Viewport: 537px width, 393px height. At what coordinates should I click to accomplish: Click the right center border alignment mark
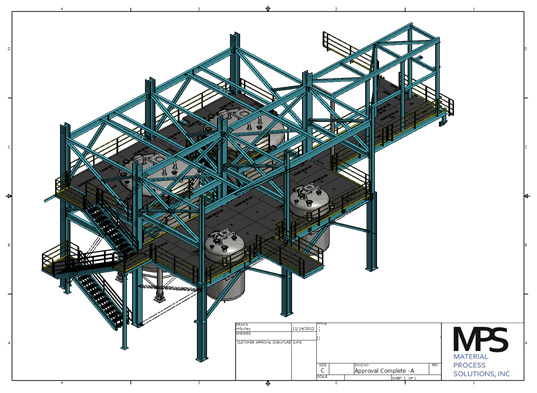tap(527, 196)
